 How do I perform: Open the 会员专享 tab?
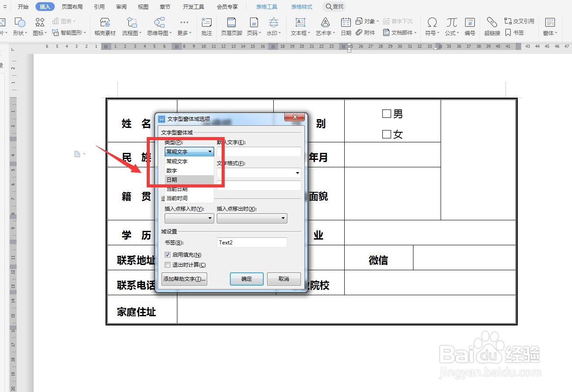point(227,7)
